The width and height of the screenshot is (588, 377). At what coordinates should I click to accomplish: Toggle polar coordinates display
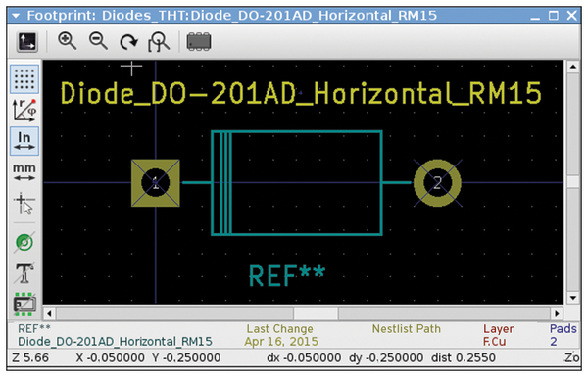[24, 111]
